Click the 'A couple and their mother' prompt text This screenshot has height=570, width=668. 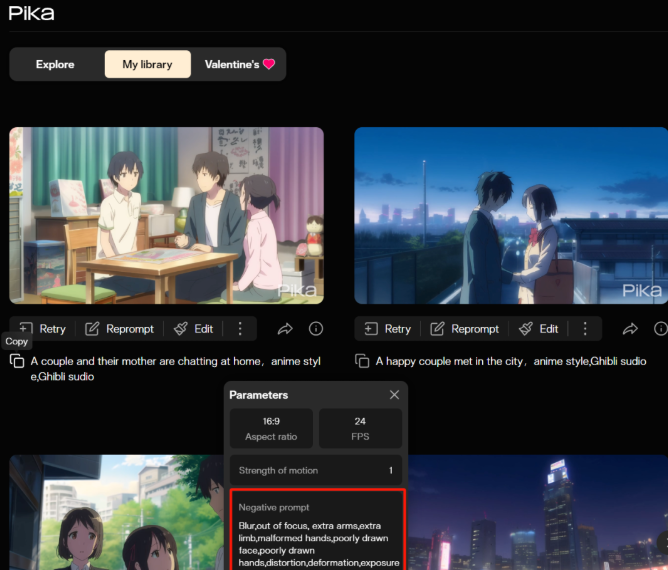[176, 368]
